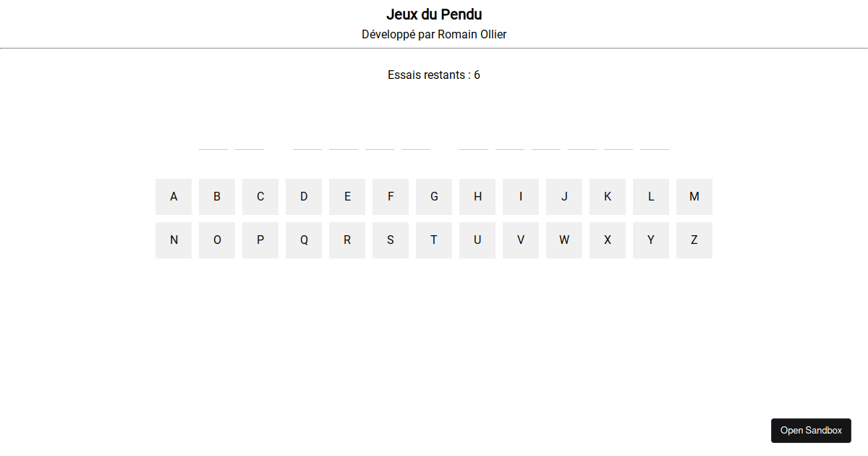Guess the letter U
This screenshot has height=456, width=868.
point(477,240)
